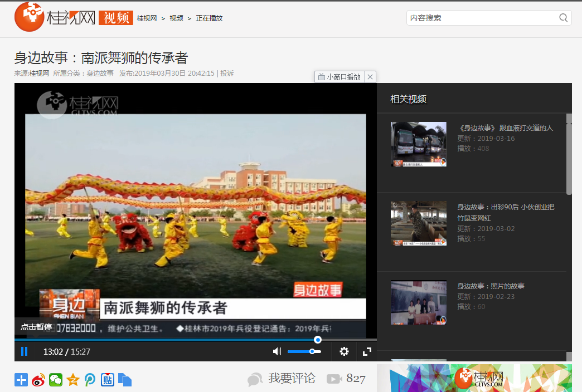Mute the video using the speaker icon
This screenshot has width=582, height=392.
tap(277, 351)
